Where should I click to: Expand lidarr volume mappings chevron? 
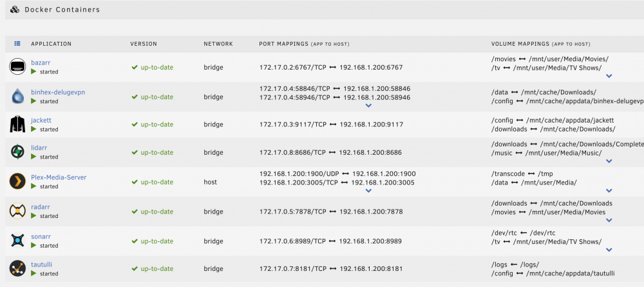(x=609, y=161)
